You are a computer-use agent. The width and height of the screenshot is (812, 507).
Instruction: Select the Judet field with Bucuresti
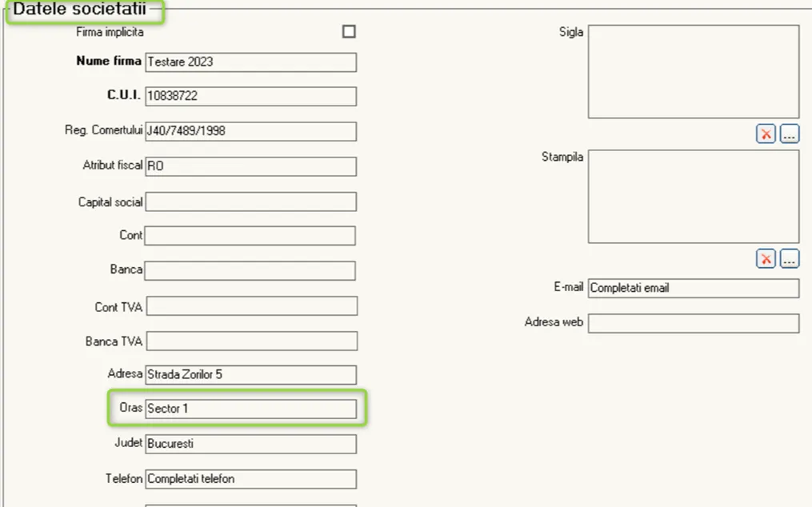tap(250, 444)
